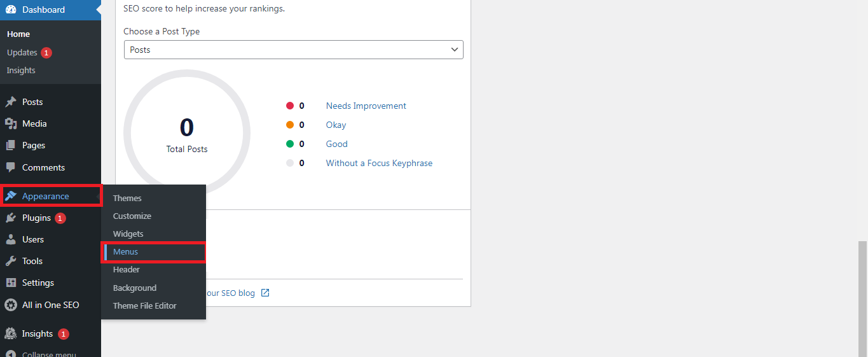
Task: Click the Pages icon in sidebar
Action: [x=11, y=145]
